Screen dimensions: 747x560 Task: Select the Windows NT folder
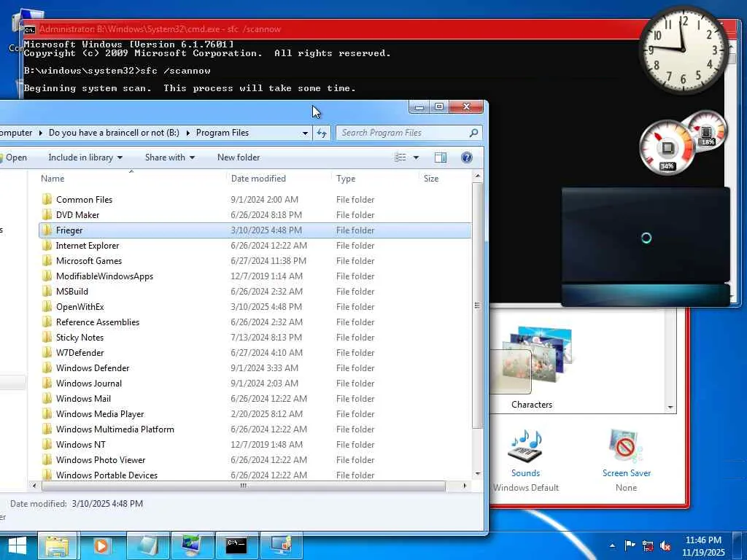click(x=255, y=444)
